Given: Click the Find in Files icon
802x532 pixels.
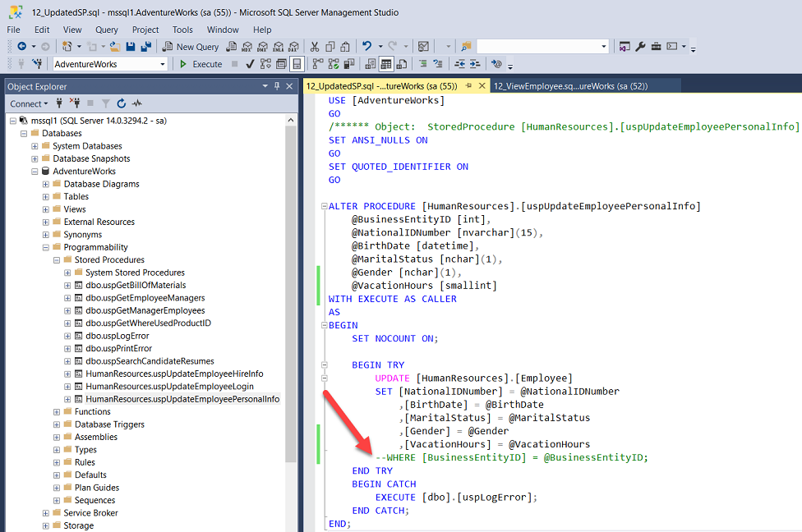Looking at the screenshot, I should click(x=465, y=47).
